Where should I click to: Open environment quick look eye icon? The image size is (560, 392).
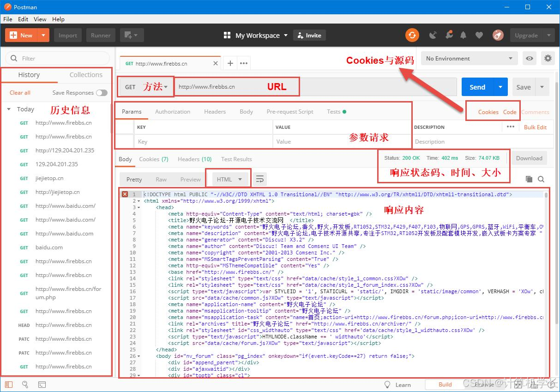pyautogui.click(x=530, y=59)
